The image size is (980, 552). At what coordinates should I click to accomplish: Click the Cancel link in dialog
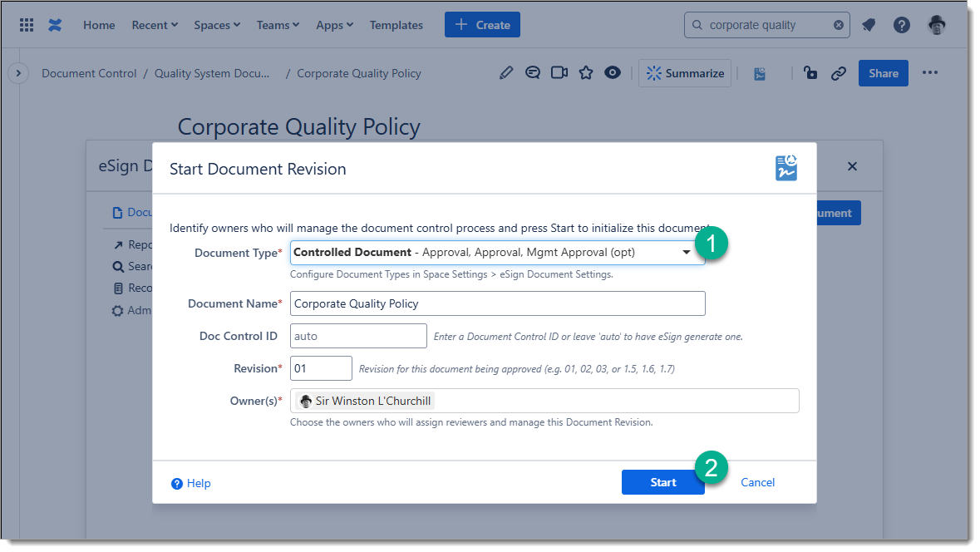pyautogui.click(x=757, y=482)
